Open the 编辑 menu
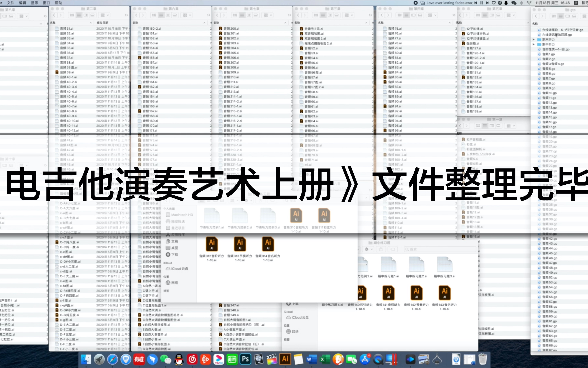The width and height of the screenshot is (588, 368). point(22,3)
